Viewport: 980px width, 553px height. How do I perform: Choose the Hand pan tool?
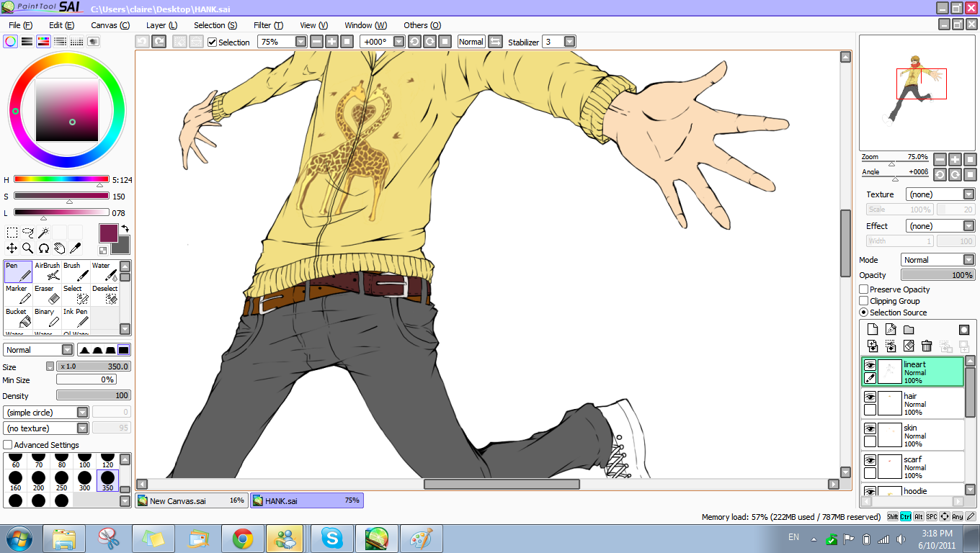tap(60, 248)
